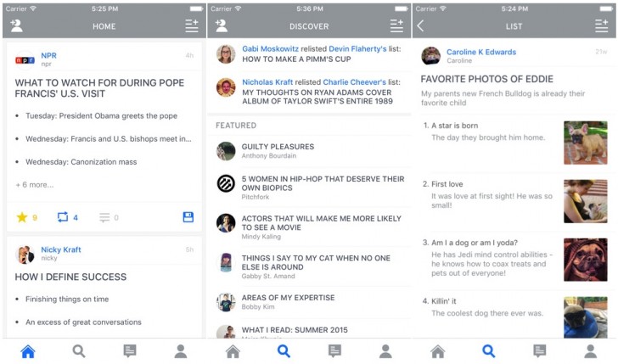Save the NPR list with disk icon
The height and width of the screenshot is (364, 618).
click(188, 218)
